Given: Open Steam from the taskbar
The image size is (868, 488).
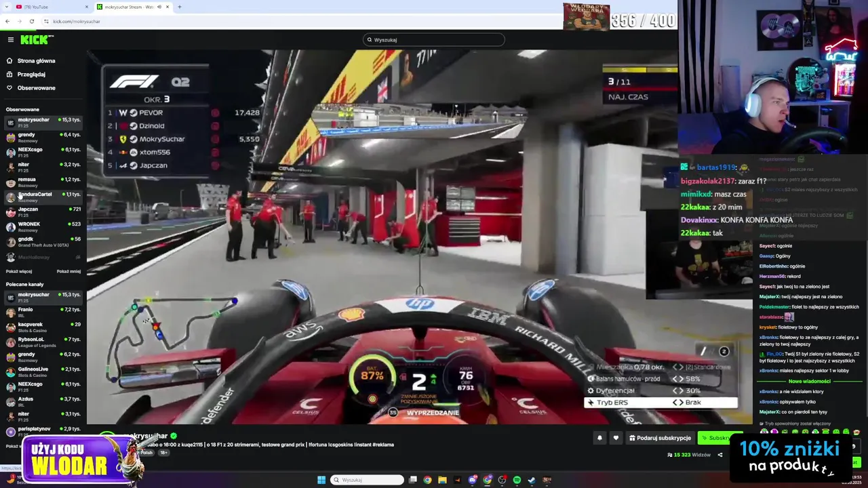Looking at the screenshot, I should tap(532, 480).
